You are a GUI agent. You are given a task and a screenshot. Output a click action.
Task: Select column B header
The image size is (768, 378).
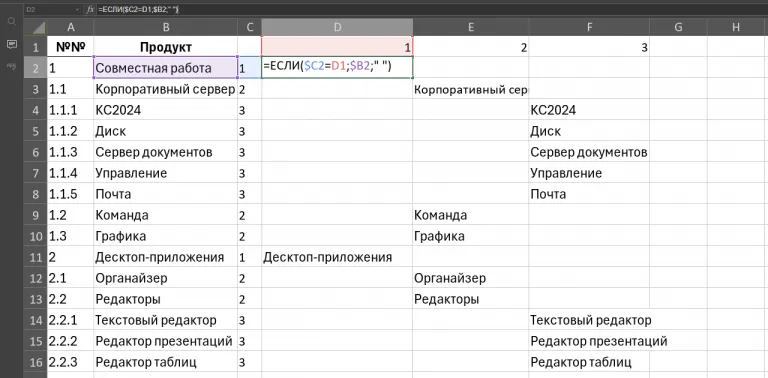click(x=166, y=27)
